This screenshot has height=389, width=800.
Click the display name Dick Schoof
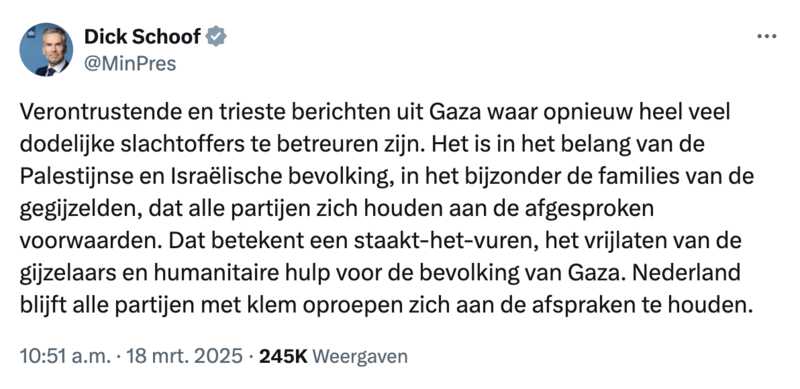coord(142,37)
